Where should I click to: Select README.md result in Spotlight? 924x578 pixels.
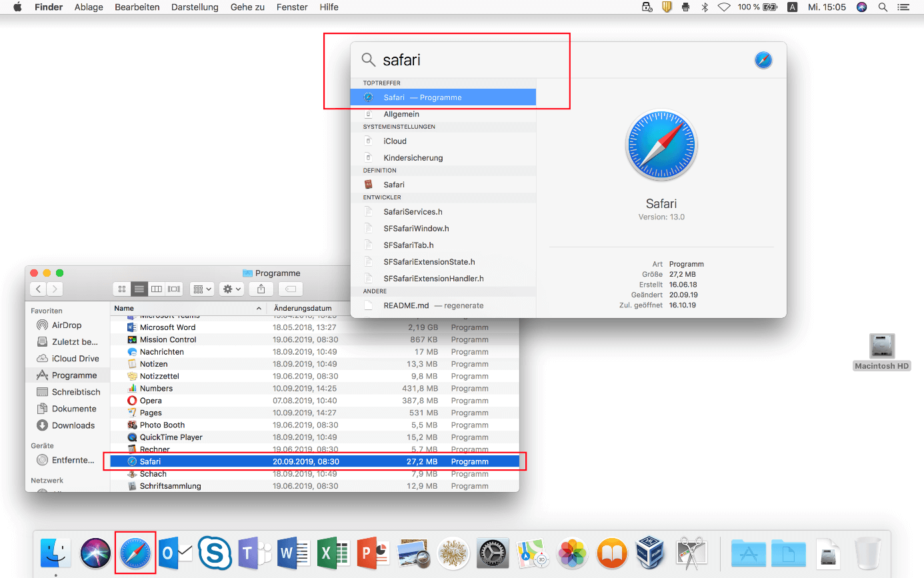[x=443, y=305]
